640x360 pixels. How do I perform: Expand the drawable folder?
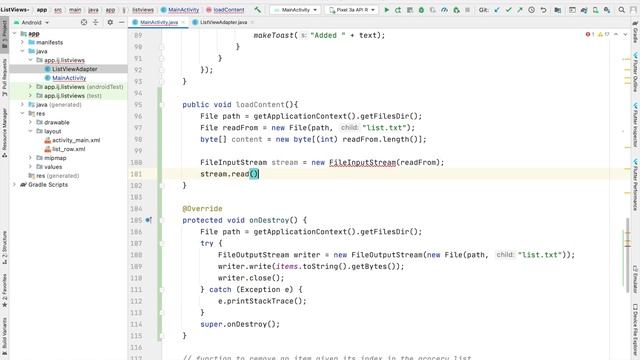30,122
